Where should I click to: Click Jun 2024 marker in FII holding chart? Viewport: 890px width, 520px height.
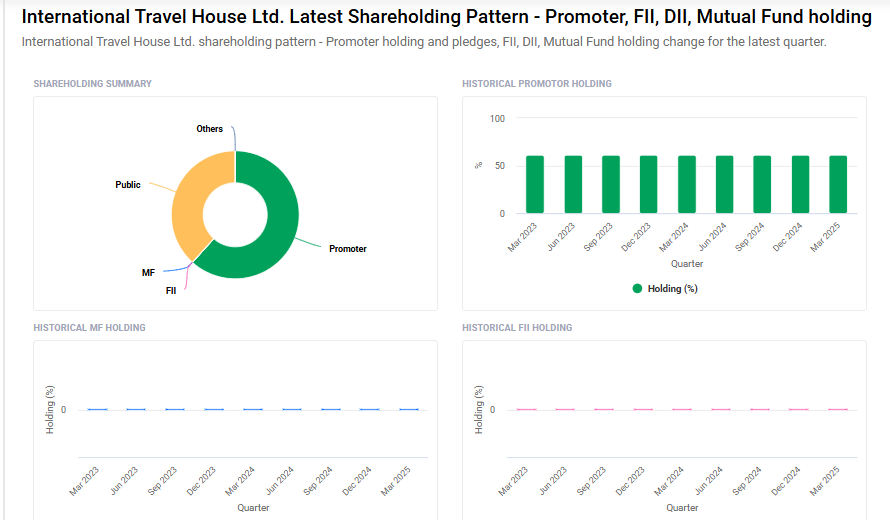point(721,409)
